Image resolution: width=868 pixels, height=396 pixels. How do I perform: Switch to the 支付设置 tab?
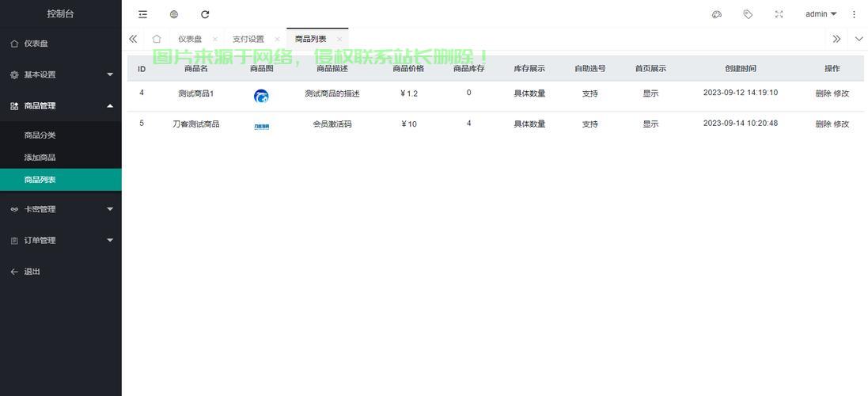click(248, 39)
